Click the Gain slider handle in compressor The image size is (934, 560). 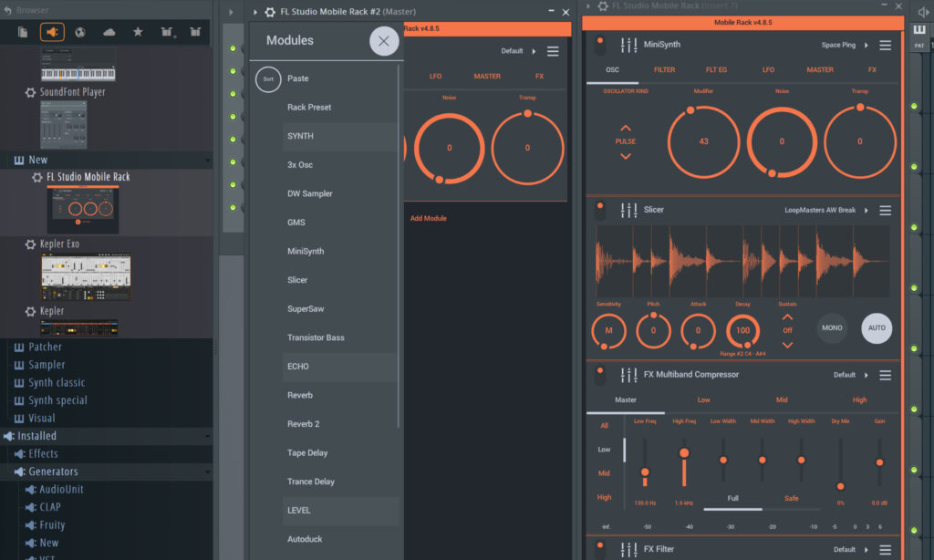[x=879, y=463]
